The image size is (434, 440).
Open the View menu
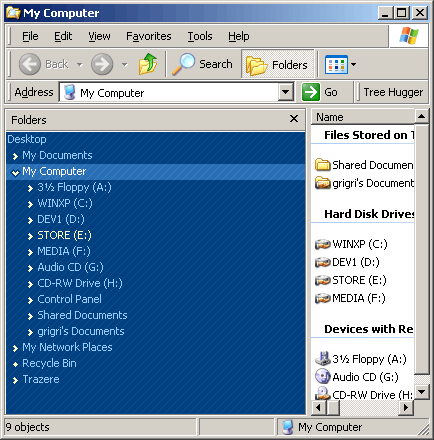(99, 36)
